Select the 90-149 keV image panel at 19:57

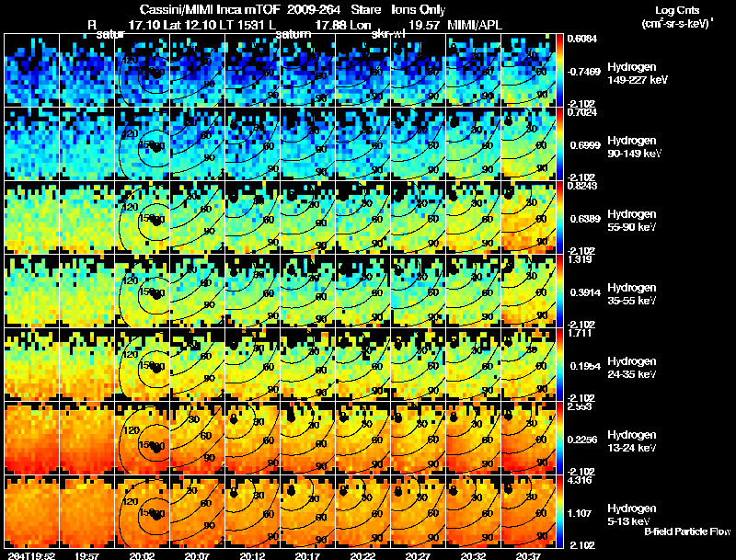point(86,144)
